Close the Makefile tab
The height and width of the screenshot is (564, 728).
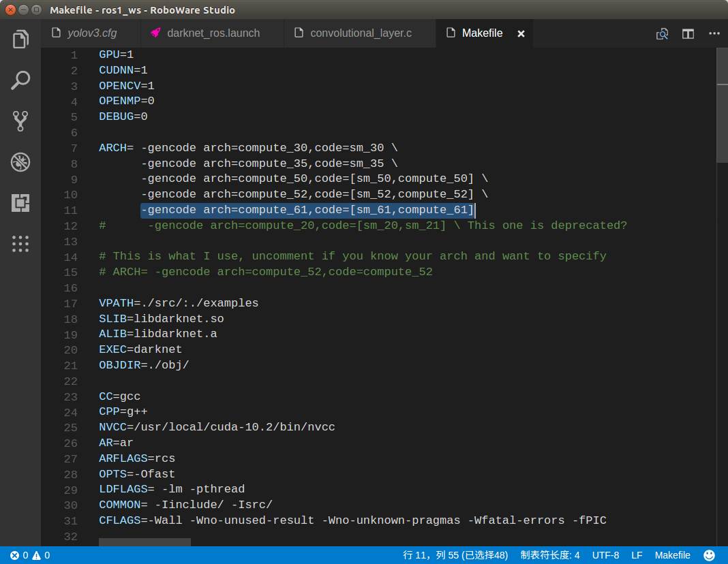coord(521,34)
